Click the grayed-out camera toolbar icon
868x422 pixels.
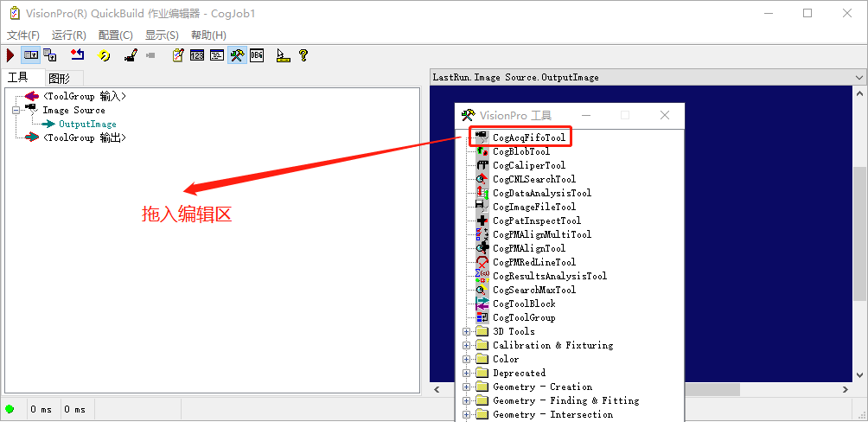[x=150, y=55]
